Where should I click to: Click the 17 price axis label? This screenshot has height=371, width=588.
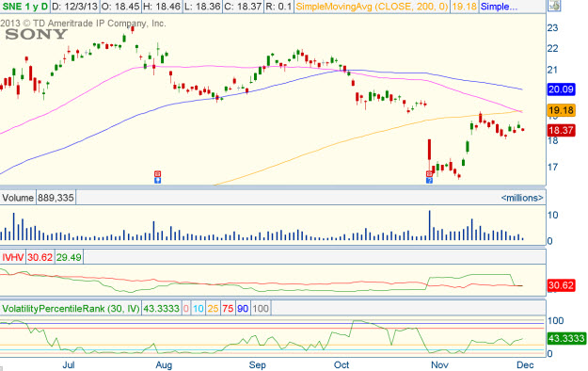click(553, 167)
